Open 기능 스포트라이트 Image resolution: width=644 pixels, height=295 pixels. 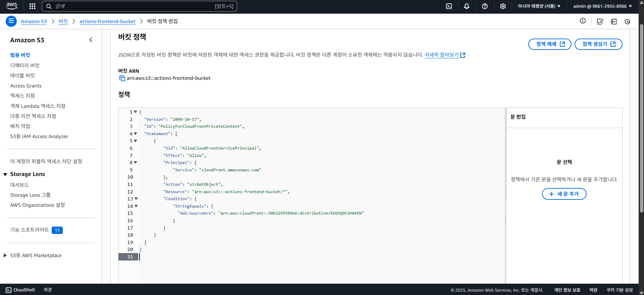point(29,230)
